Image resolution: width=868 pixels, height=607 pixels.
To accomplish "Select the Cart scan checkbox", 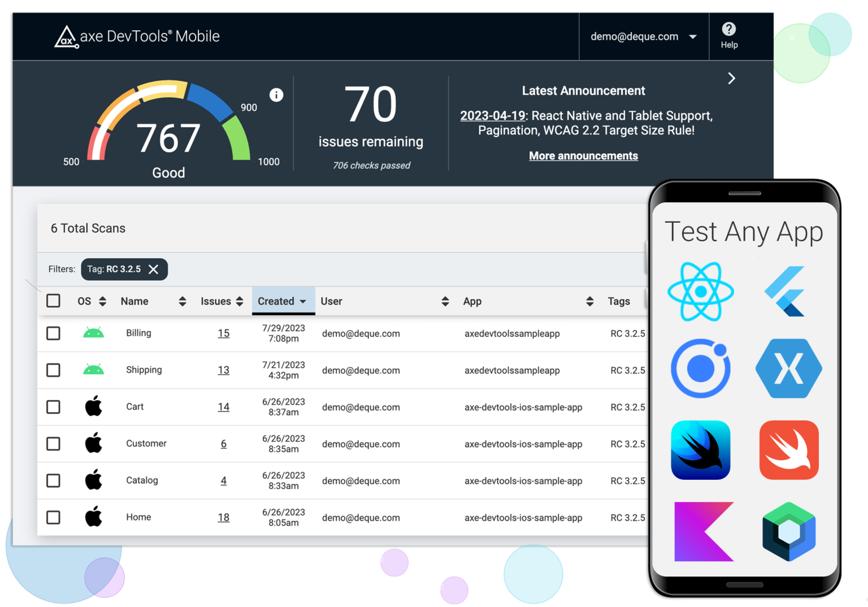I will [53, 407].
